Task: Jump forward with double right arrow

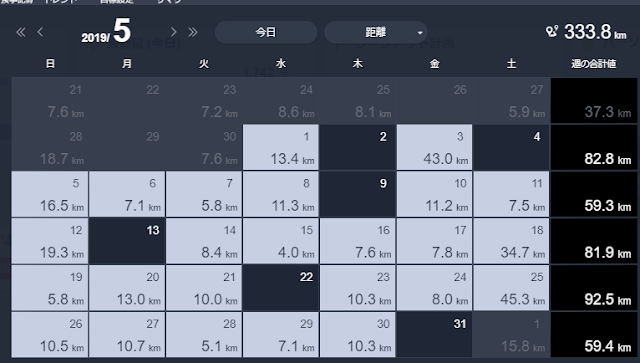Action: tap(193, 32)
